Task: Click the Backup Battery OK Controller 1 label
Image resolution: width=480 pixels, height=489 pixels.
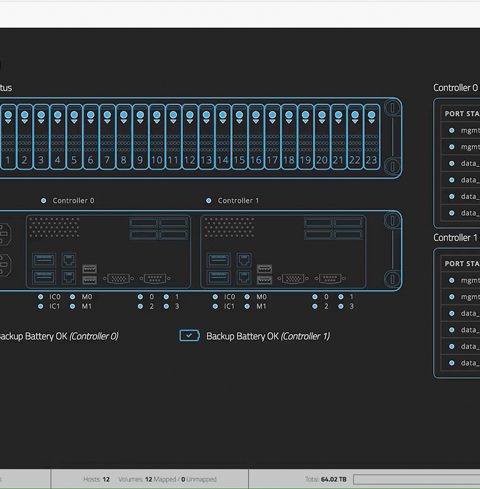Action: click(x=268, y=336)
